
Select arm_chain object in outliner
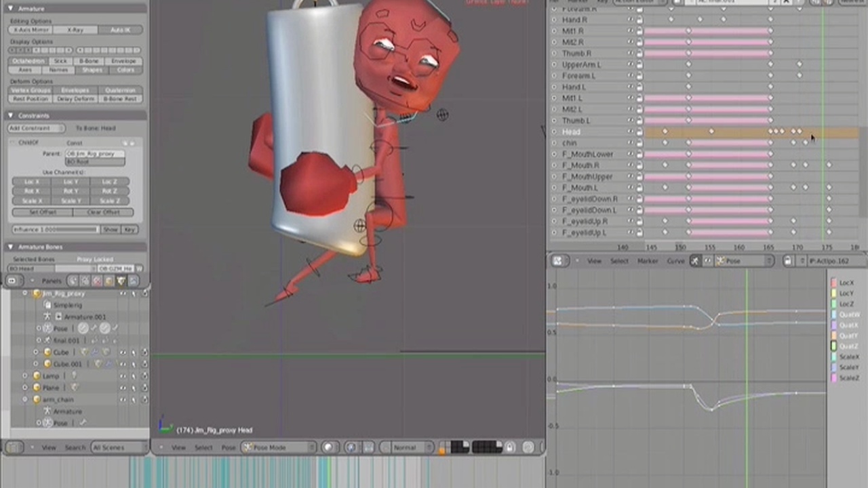click(x=58, y=399)
